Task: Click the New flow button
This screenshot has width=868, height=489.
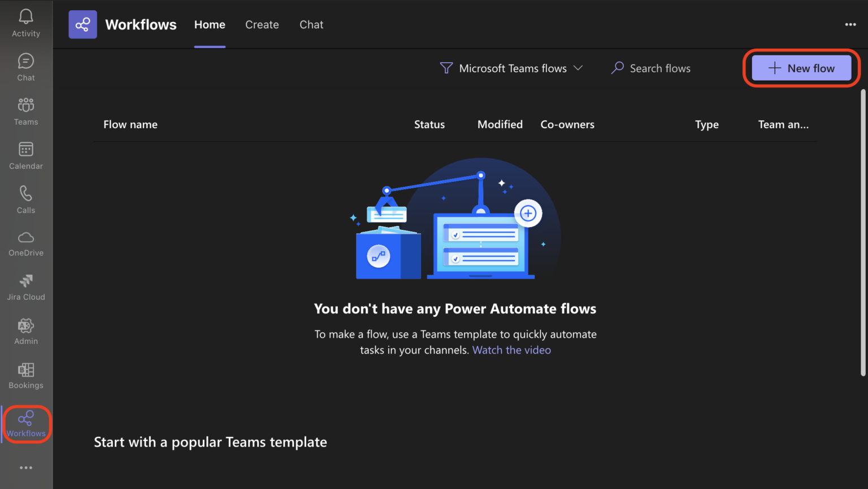Action: 801,68
